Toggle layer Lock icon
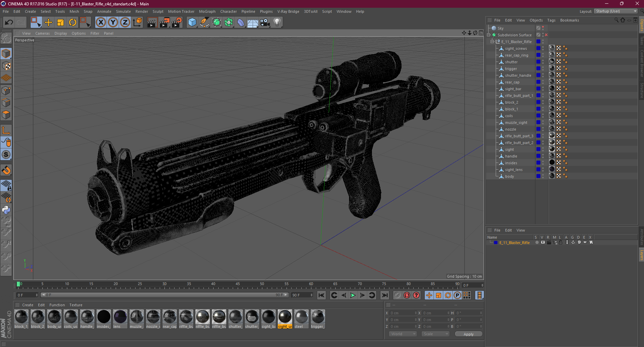Image resolution: width=644 pixels, height=347 pixels. click(x=561, y=242)
